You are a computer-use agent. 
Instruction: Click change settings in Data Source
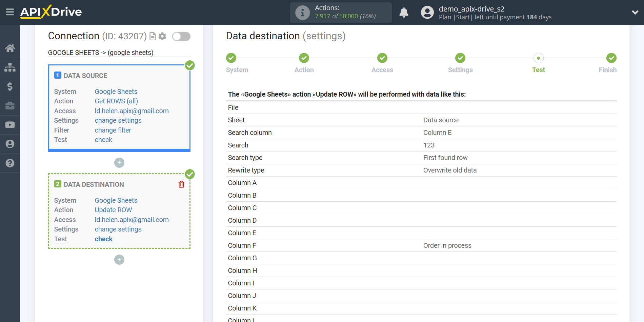tap(118, 120)
